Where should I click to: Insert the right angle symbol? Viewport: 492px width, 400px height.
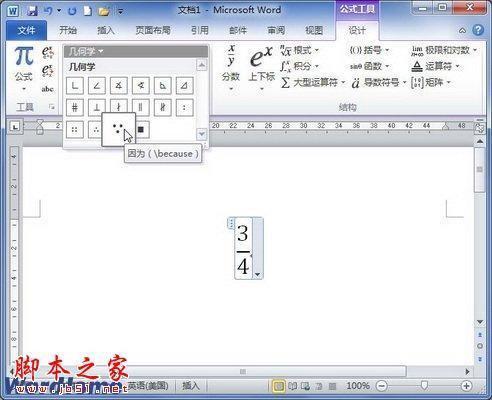[75, 86]
